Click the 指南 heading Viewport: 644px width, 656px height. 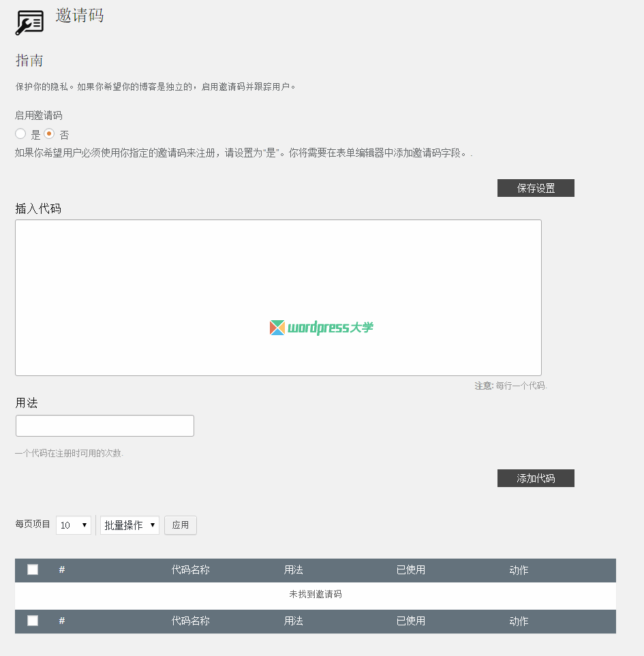pos(29,60)
